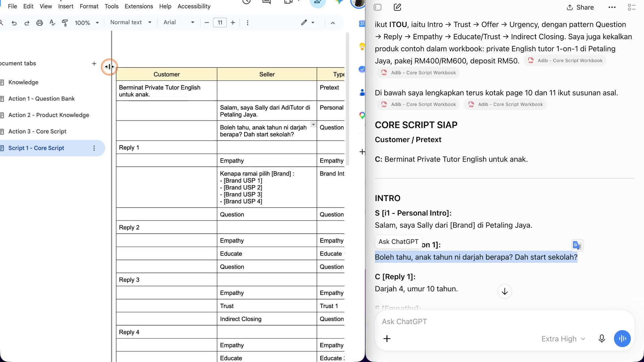Open the Insert menu

click(x=66, y=6)
